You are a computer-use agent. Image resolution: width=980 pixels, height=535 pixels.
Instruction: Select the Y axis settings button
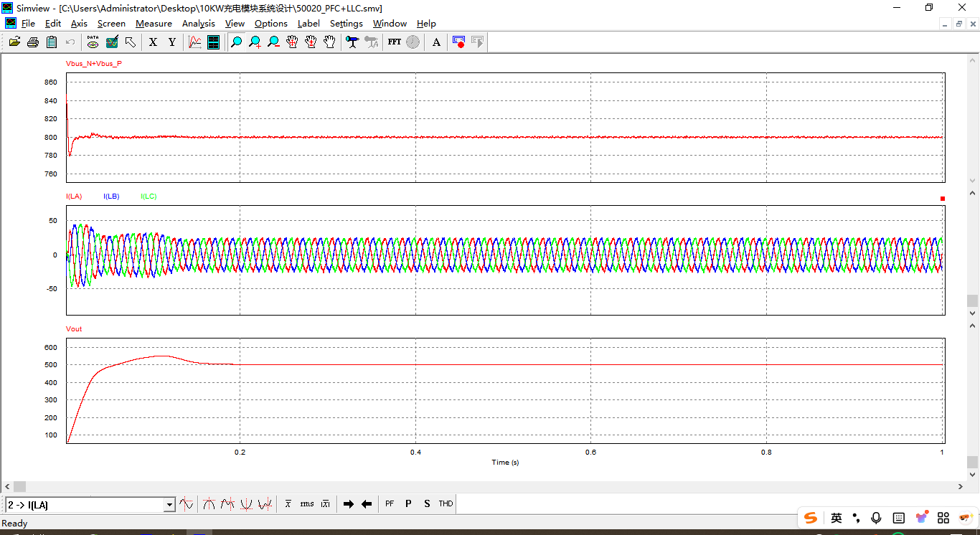172,42
